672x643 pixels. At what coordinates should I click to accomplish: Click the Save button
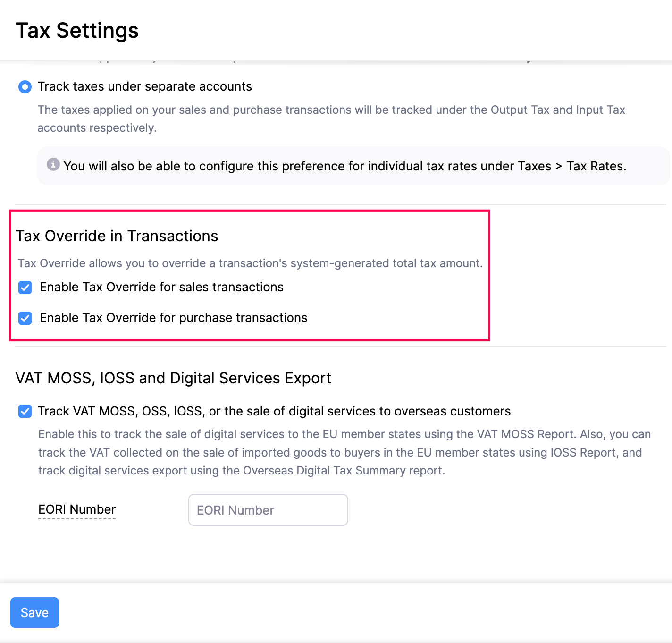[x=34, y=612]
